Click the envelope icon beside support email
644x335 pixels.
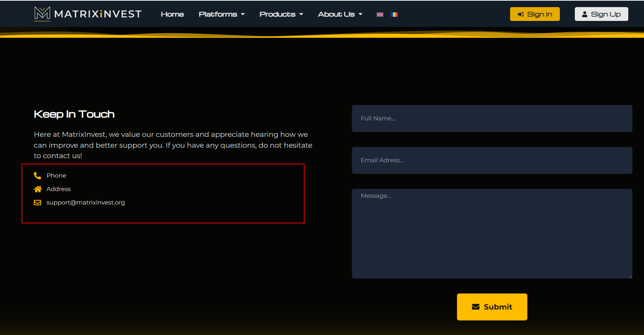37,202
